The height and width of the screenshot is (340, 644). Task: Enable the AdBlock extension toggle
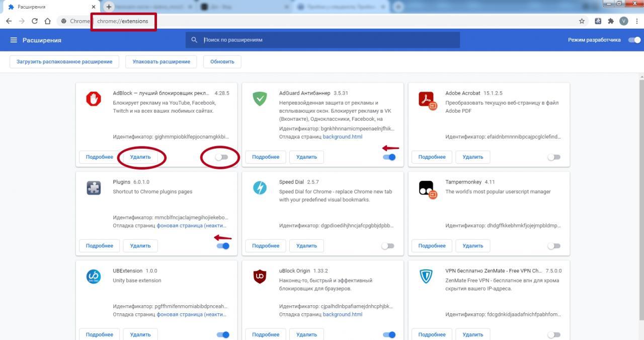pos(221,157)
